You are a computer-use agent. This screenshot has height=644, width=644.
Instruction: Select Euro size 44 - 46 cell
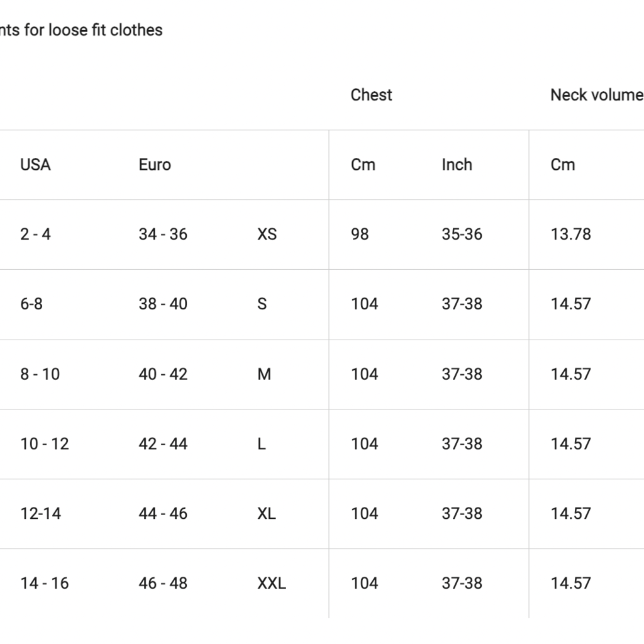pyautogui.click(x=163, y=514)
